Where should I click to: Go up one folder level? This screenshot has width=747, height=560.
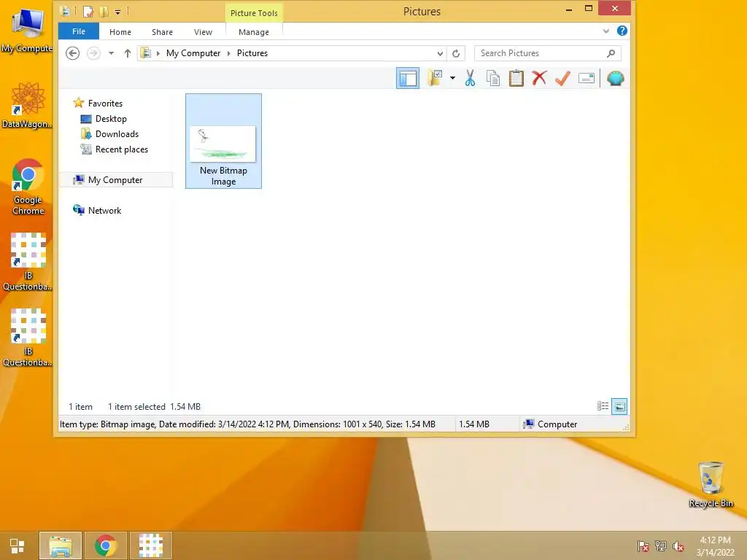pos(127,52)
